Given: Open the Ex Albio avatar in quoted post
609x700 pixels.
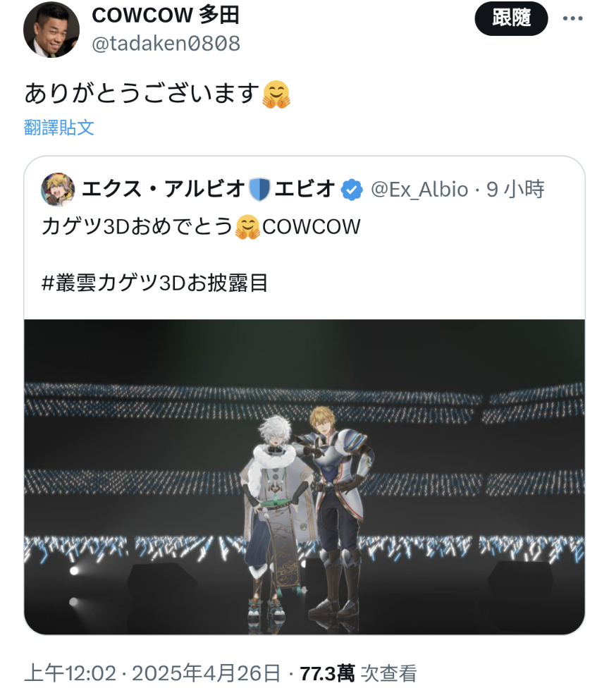Looking at the screenshot, I should (58, 190).
